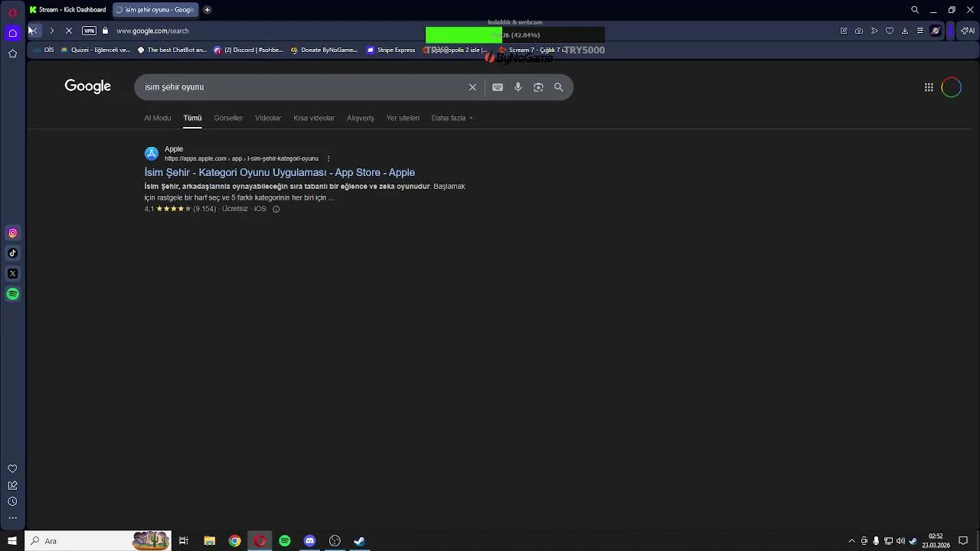This screenshot has height=551, width=980.
Task: Open Discord from the taskbar
Action: [309, 541]
